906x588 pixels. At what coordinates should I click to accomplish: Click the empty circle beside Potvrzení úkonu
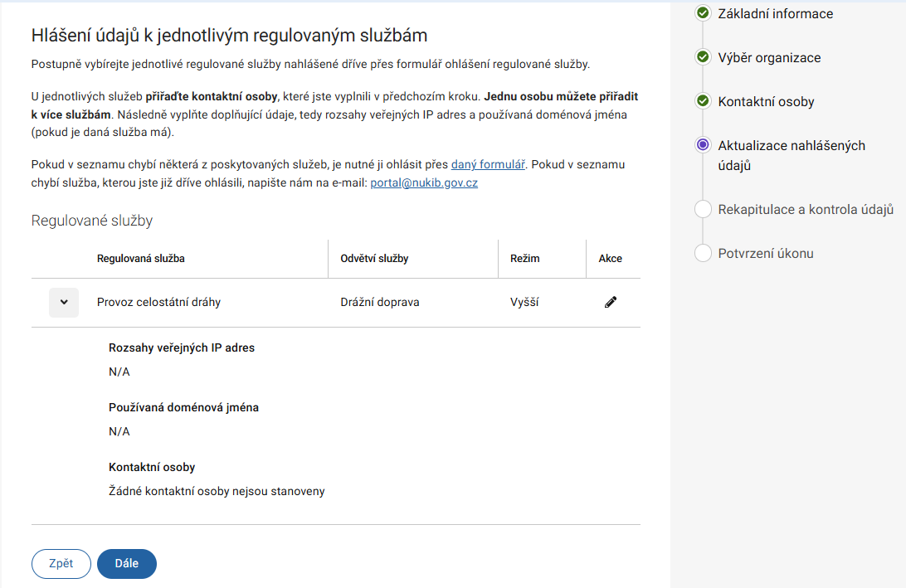(703, 253)
